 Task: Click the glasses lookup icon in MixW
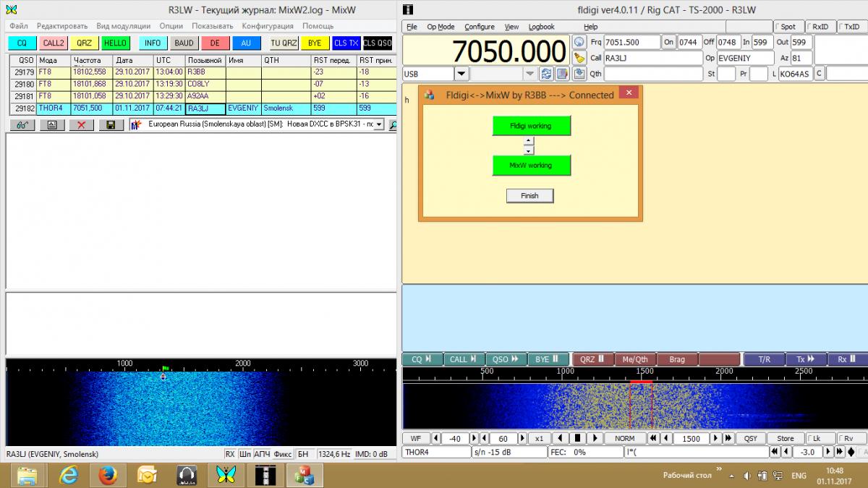click(23, 125)
